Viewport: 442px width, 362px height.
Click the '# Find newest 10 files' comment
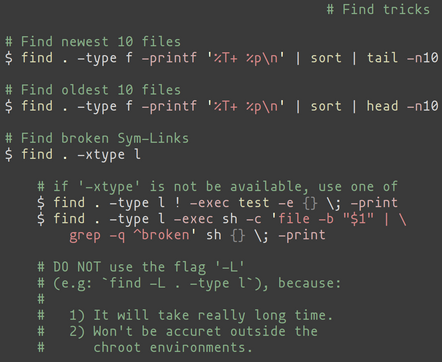pyautogui.click(x=93, y=42)
